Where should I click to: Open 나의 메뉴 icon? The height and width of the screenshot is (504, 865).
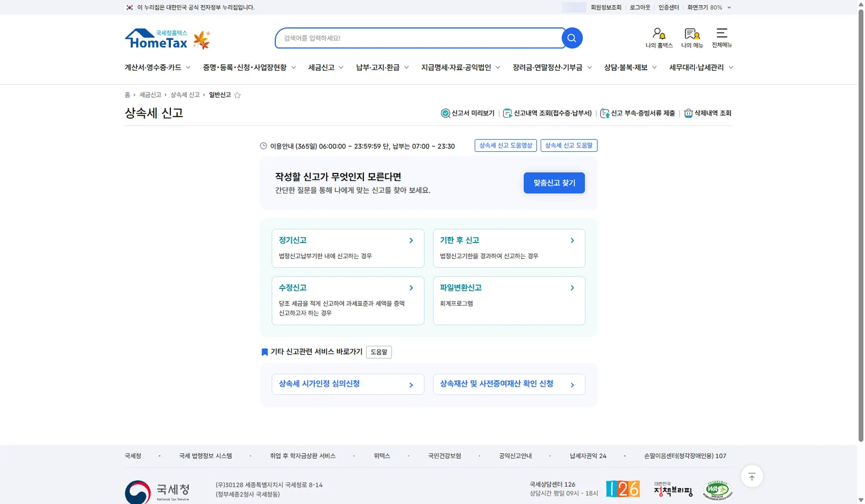[x=692, y=38]
